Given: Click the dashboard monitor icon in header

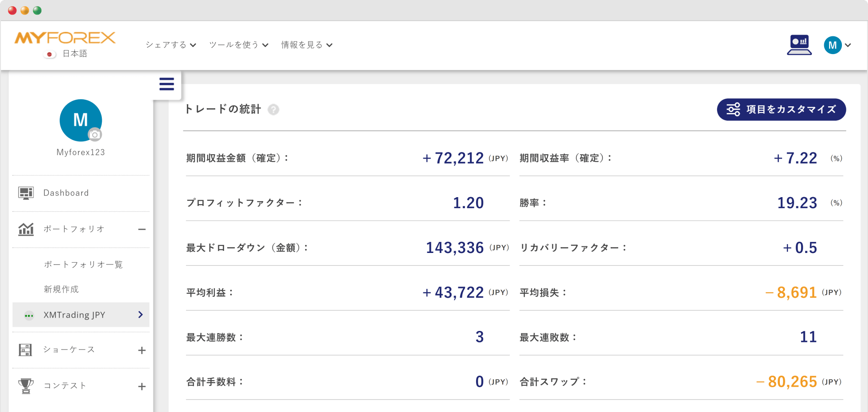Looking at the screenshot, I should click(x=799, y=45).
